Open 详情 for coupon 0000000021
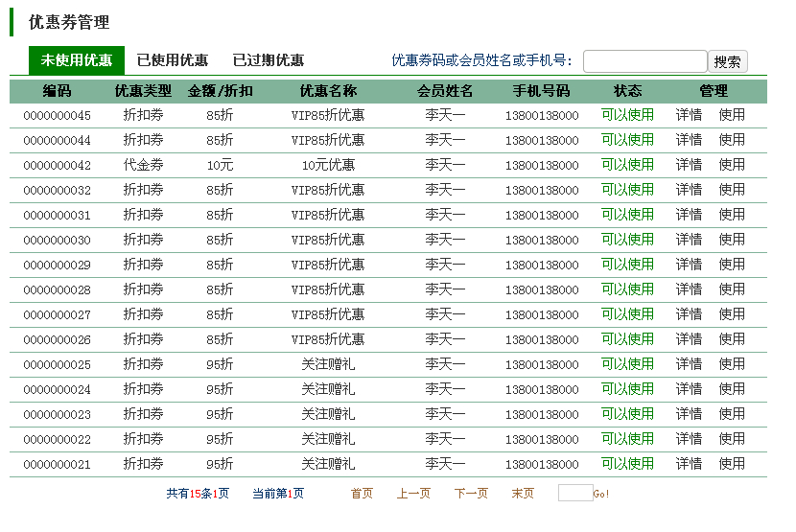The height and width of the screenshot is (532, 796). click(x=689, y=464)
